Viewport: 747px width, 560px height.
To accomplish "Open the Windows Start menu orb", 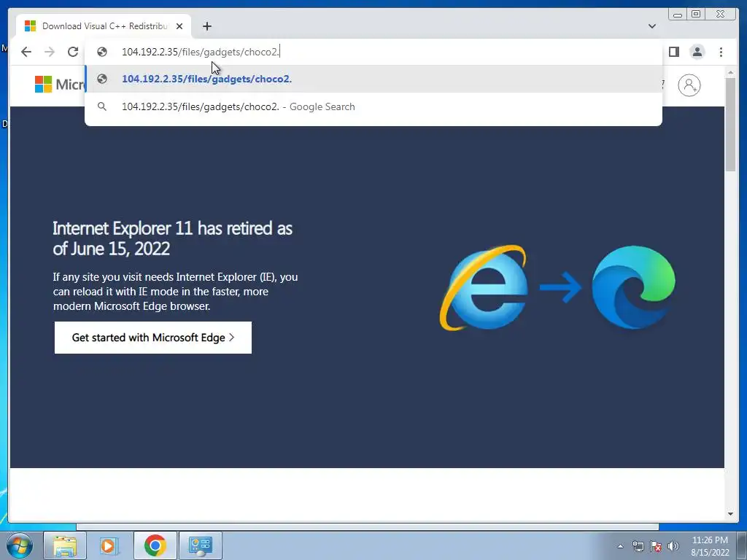I will [x=20, y=545].
